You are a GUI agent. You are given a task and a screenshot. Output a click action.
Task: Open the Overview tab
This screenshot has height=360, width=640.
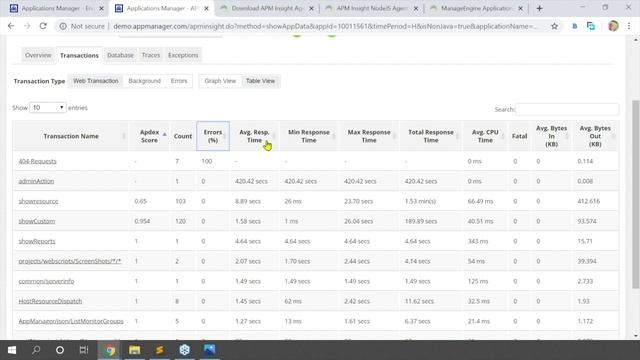38,55
